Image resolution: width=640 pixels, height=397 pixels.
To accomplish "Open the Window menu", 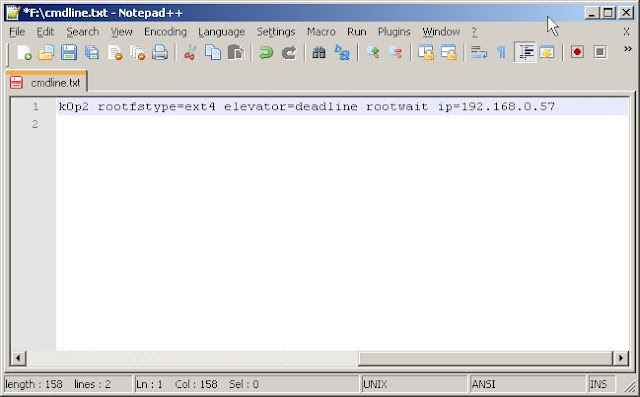I will pyautogui.click(x=441, y=32).
